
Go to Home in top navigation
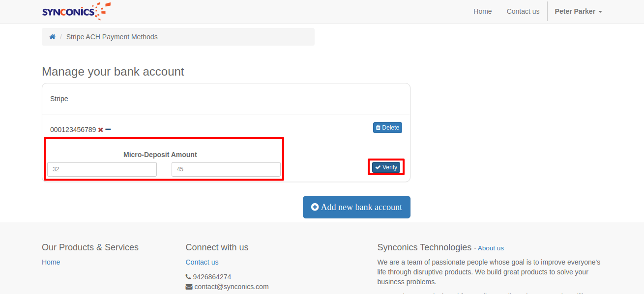(482, 11)
